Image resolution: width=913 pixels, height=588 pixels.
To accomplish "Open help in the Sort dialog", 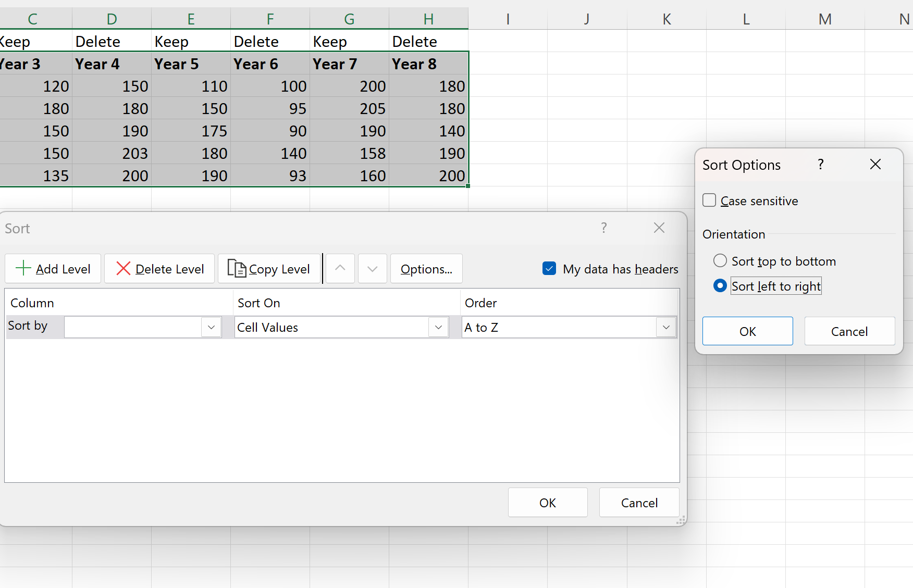I will (604, 228).
